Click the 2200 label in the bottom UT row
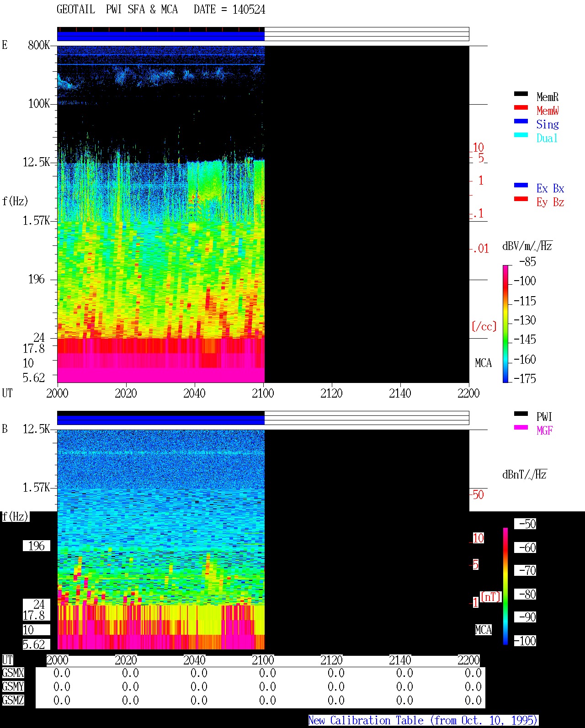The width and height of the screenshot is (585, 728). pos(468,660)
